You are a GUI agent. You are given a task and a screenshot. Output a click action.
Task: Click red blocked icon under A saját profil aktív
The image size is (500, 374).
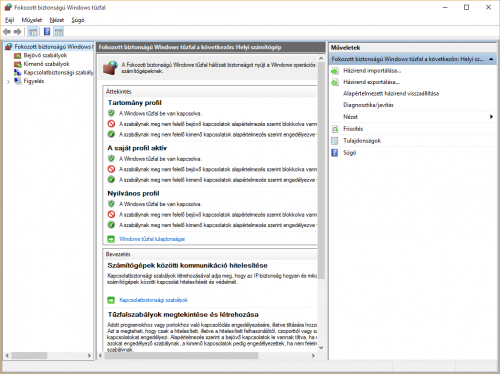point(111,169)
